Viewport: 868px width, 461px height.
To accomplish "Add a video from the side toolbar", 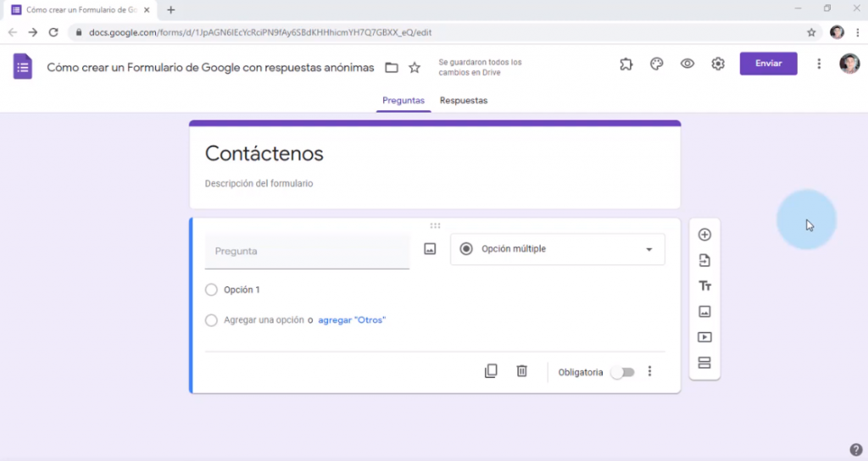I will pyautogui.click(x=704, y=337).
